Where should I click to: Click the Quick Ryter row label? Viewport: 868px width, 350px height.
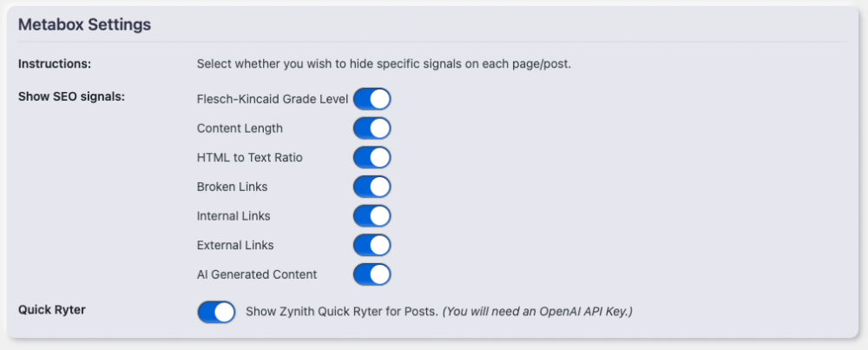52,309
